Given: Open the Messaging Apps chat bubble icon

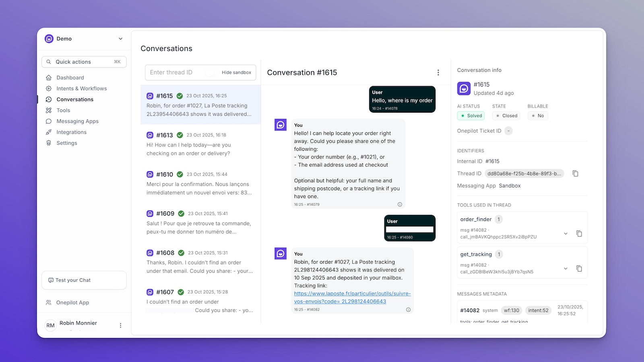Looking at the screenshot, I should point(49,121).
